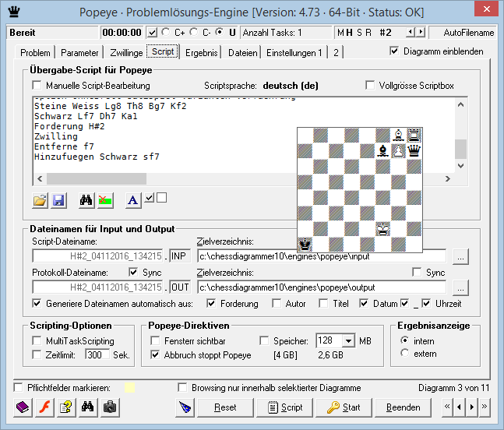
Task: Click Script-Dateiname input field
Action: click(x=97, y=256)
